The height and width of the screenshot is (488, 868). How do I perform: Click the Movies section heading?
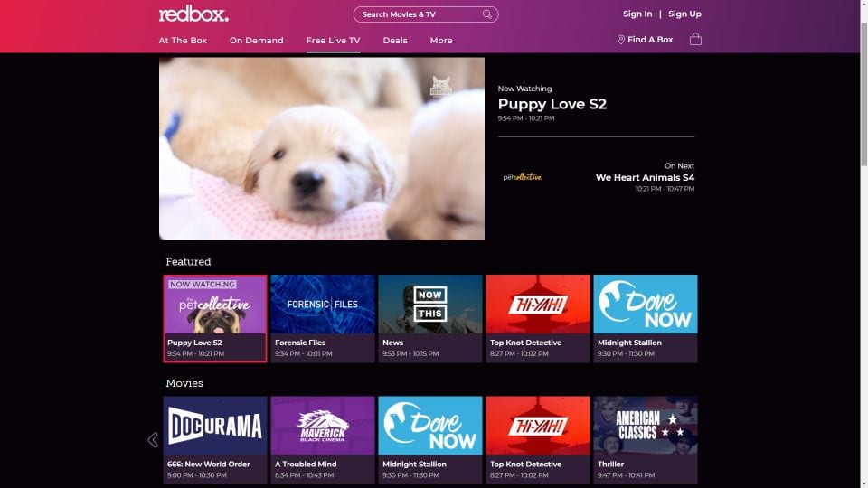[x=184, y=383]
